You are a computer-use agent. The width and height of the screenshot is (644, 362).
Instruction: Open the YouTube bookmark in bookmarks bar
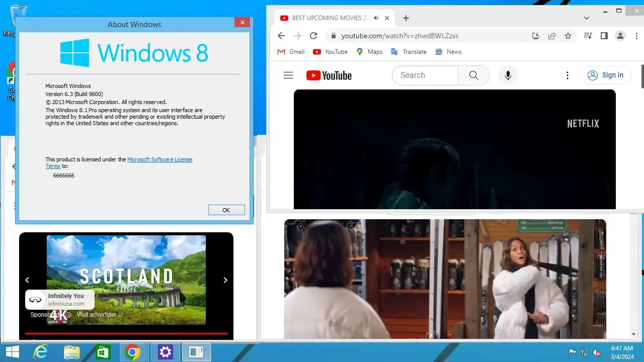[x=330, y=52]
